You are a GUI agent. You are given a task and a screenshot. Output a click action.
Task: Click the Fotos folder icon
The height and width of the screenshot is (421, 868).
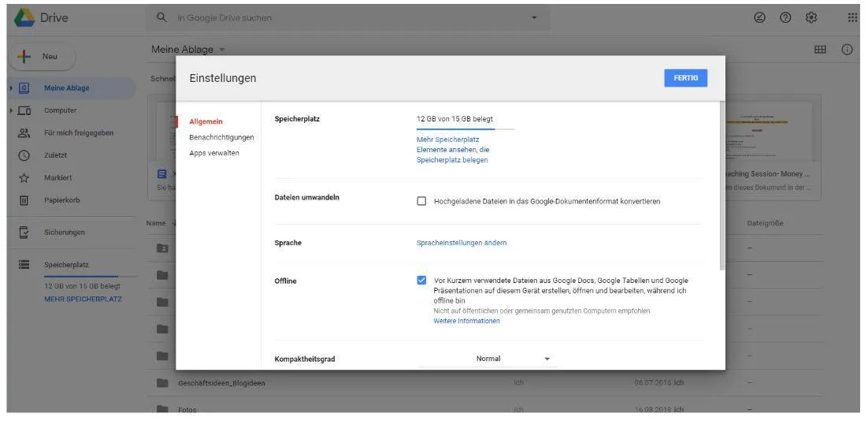[x=162, y=410]
